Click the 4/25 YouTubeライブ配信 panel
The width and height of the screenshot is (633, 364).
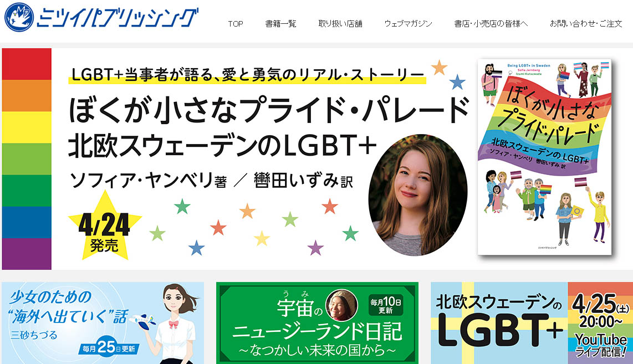pyautogui.click(x=600, y=323)
